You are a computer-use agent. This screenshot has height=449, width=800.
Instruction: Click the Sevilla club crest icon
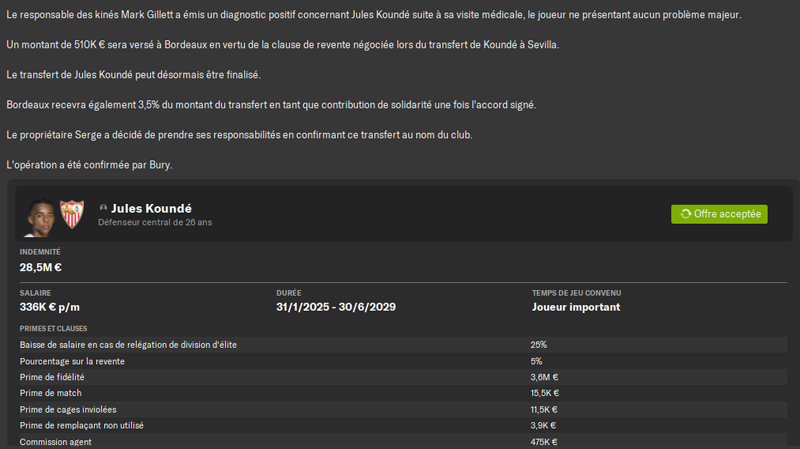pos(72,214)
